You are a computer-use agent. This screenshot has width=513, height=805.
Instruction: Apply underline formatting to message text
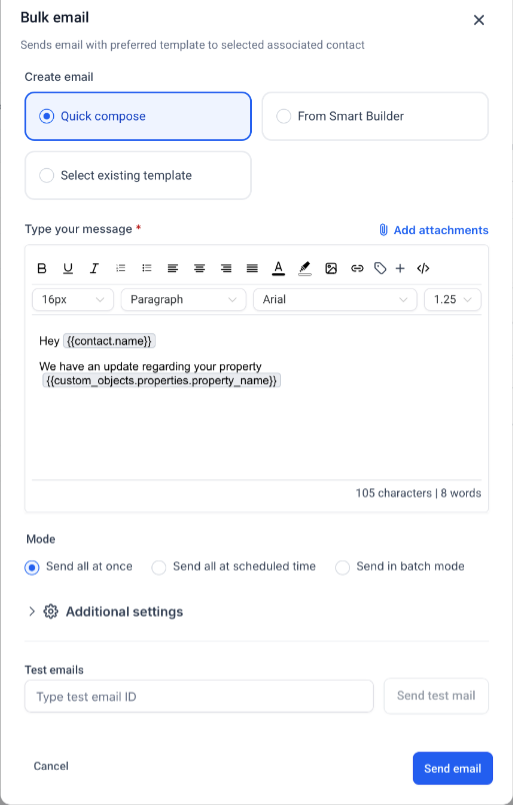pos(68,268)
